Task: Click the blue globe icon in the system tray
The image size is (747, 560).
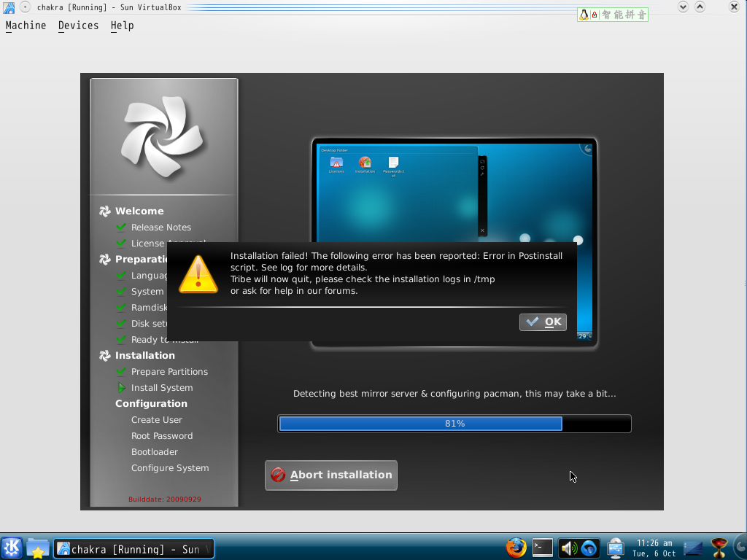Action: point(589,548)
